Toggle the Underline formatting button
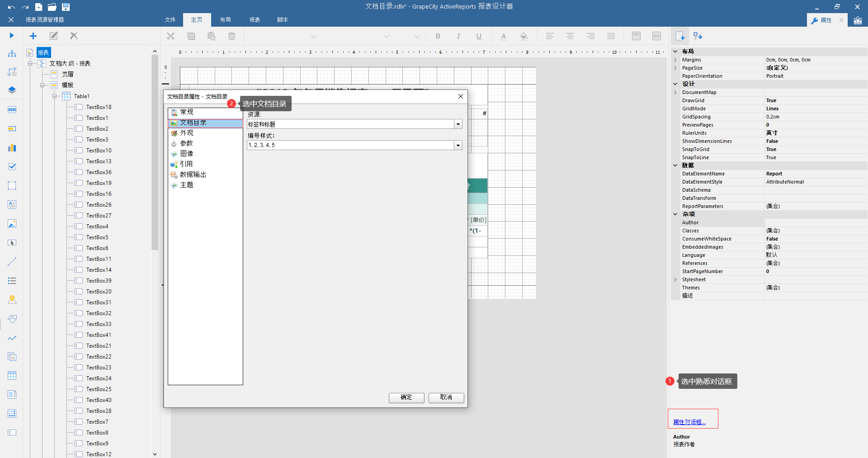This screenshot has height=458, width=868. tap(479, 36)
